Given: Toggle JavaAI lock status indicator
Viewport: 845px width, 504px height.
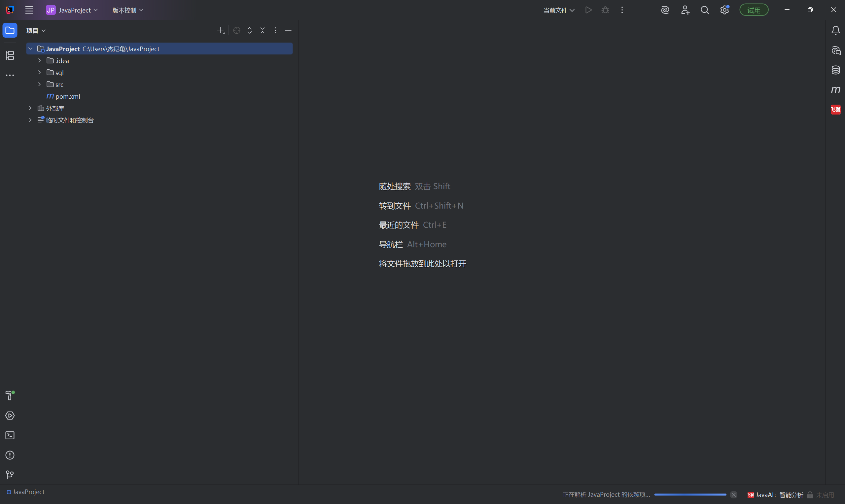Looking at the screenshot, I should (x=810, y=495).
